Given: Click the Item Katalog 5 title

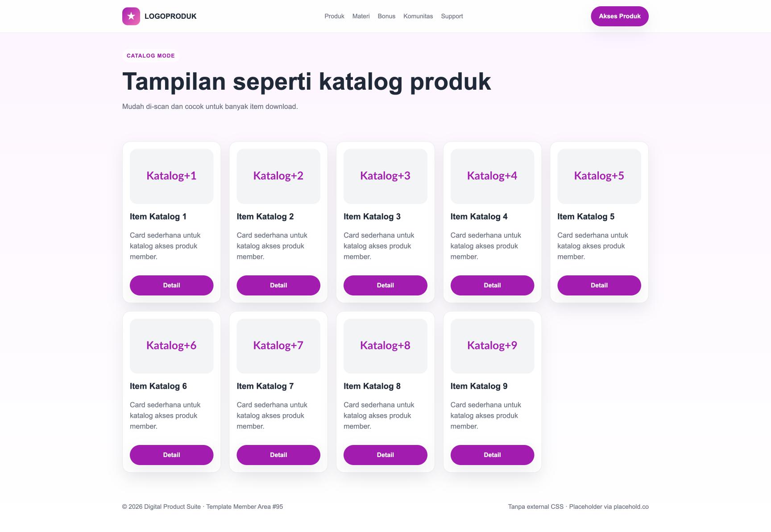Looking at the screenshot, I should pyautogui.click(x=586, y=216).
